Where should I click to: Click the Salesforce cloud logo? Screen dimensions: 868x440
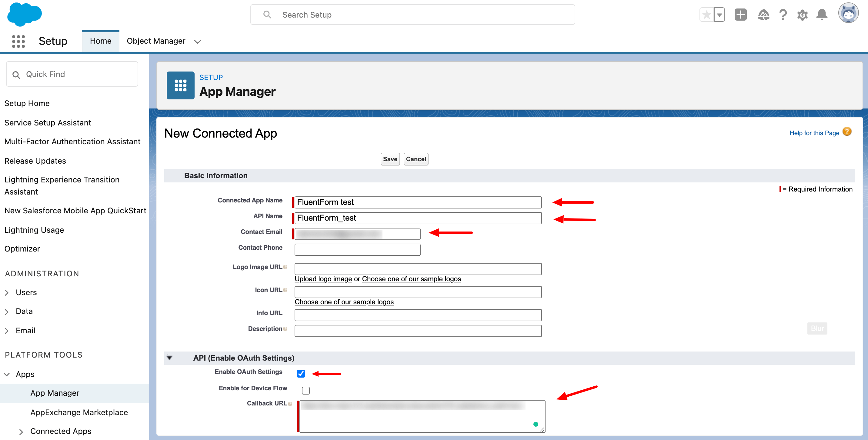(x=24, y=15)
